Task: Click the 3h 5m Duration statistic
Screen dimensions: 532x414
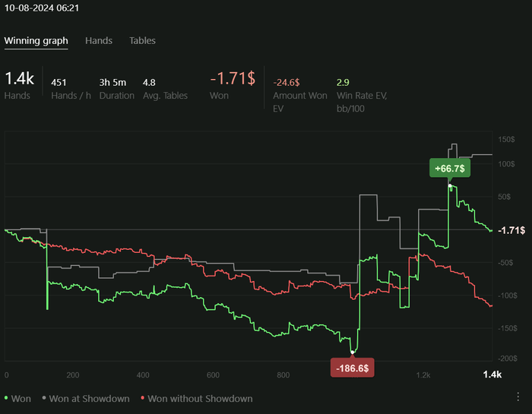Action: (x=111, y=81)
